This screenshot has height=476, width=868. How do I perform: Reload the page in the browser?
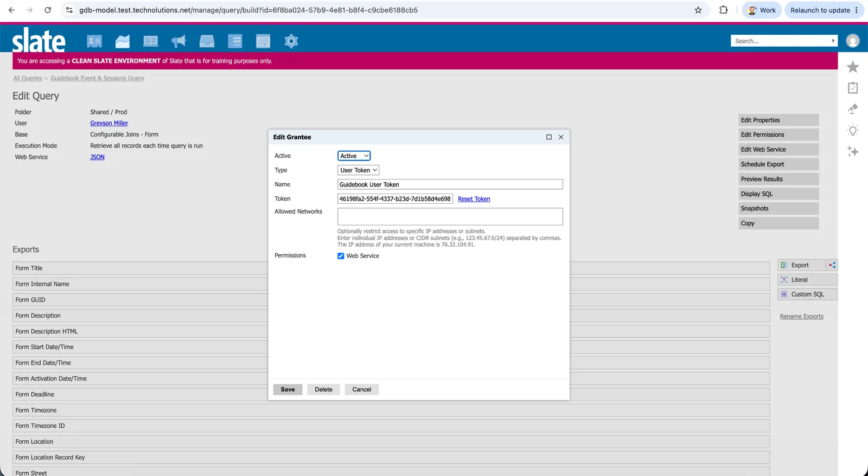click(x=48, y=10)
